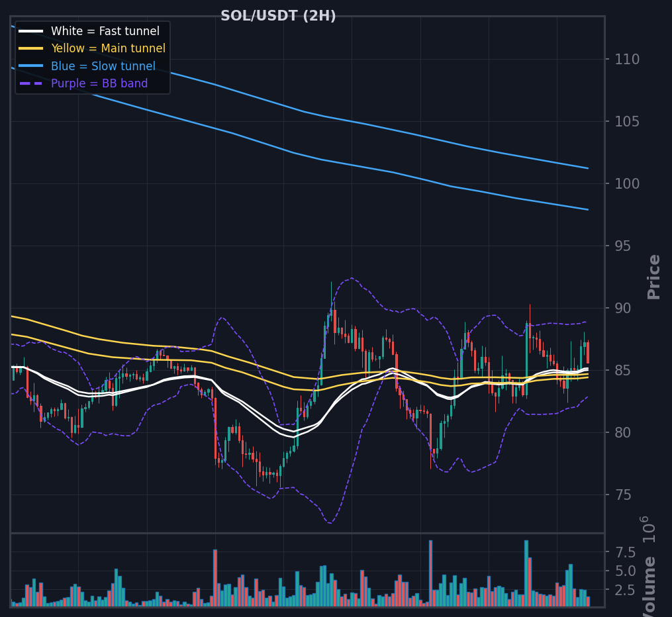672x617 pixels.
Task: Click the 110 price axis tick label
Action: click(627, 59)
